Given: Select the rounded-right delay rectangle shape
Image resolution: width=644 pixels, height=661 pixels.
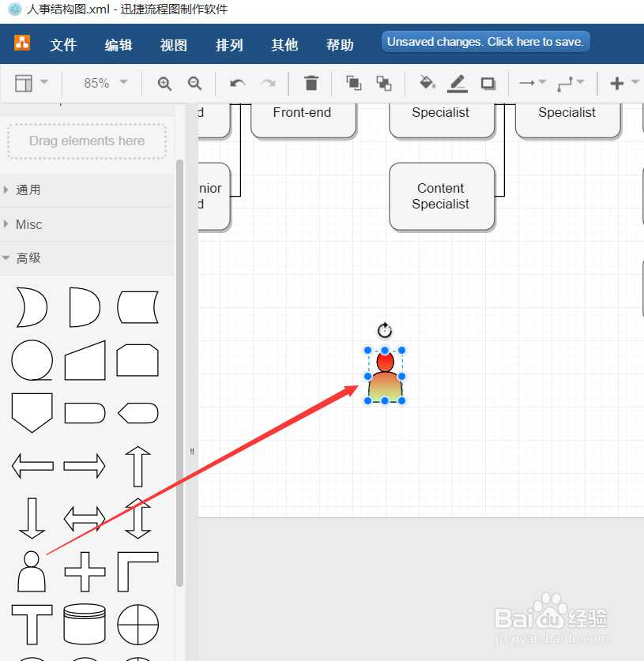Looking at the screenshot, I should [85, 413].
